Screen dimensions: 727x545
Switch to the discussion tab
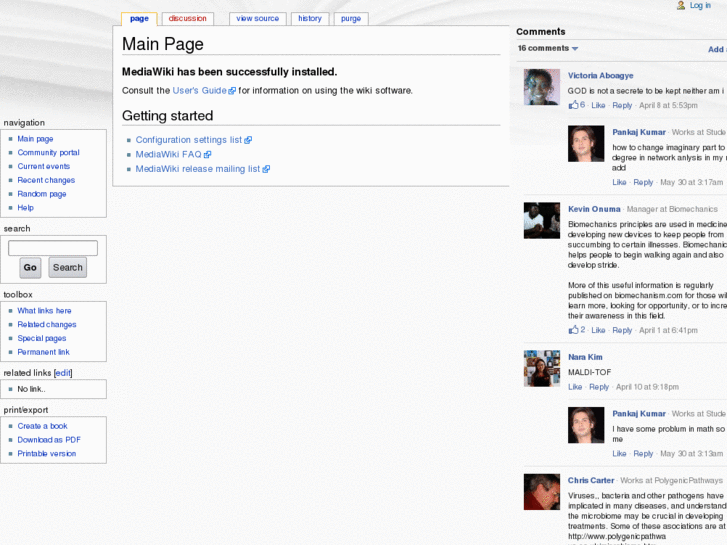pos(187,19)
